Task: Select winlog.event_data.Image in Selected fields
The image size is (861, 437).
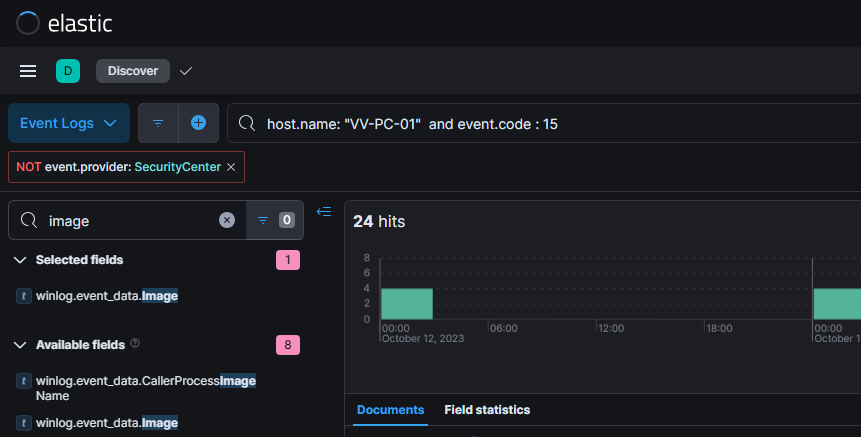Action: [x=107, y=296]
